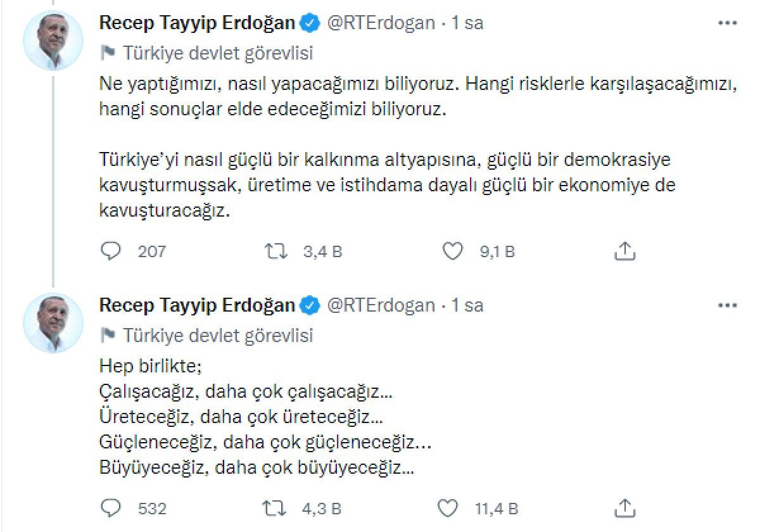
Task: Click the retweet icon showing 3,4 B
Action: tap(276, 251)
